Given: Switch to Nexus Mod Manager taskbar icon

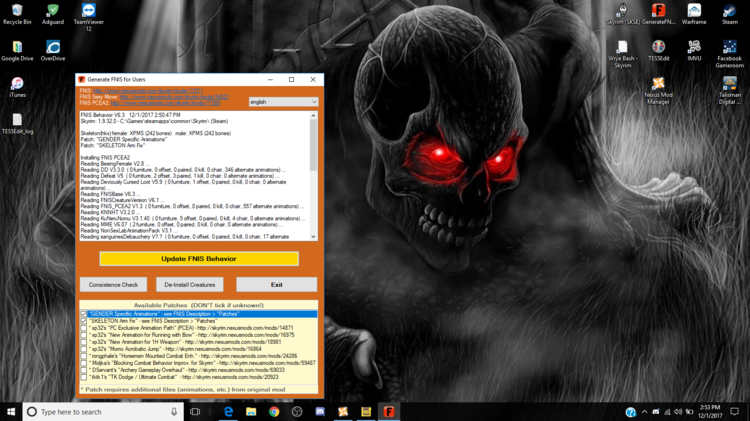Looking at the screenshot, I should point(343,411).
